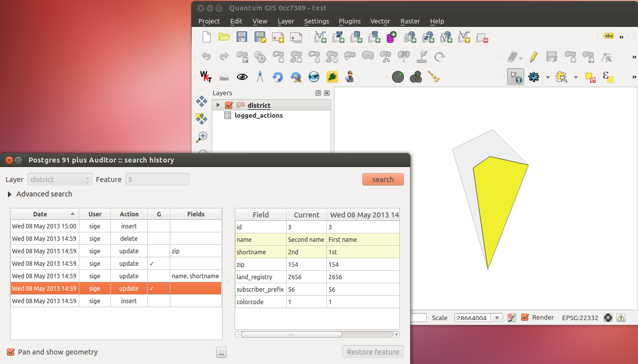This screenshot has height=364, width=638.
Task: Open the Layer menu
Action: [286, 21]
